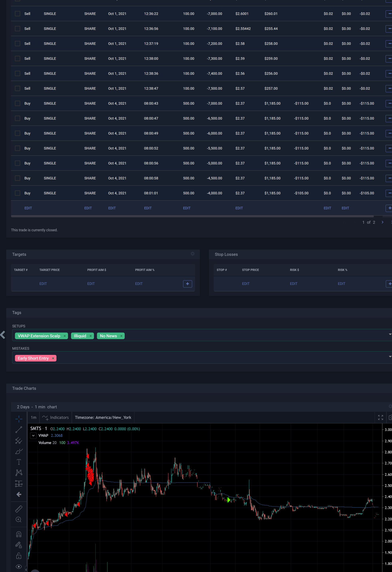This screenshot has height=572, width=392.
Task: Open the 1m timeframe selector
Action: (x=34, y=417)
